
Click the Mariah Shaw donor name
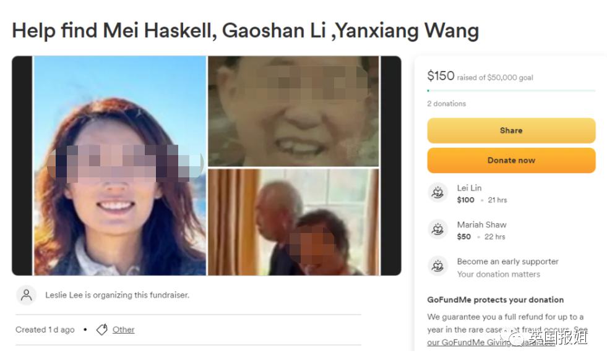click(x=481, y=225)
